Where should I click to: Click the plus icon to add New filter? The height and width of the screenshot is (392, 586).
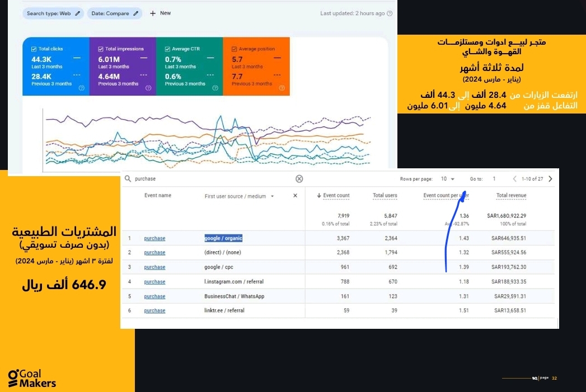pos(153,13)
